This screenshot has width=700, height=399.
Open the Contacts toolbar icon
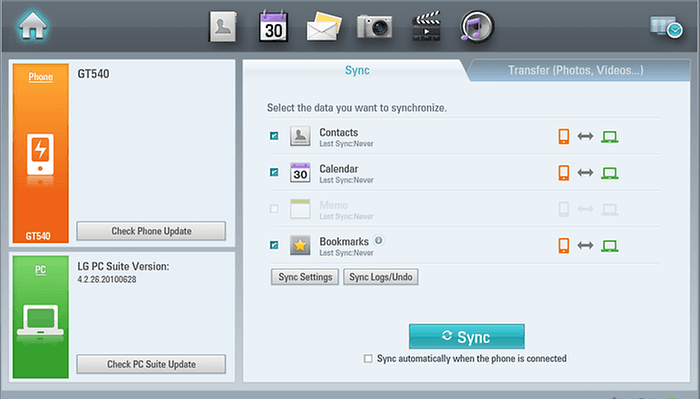(223, 27)
